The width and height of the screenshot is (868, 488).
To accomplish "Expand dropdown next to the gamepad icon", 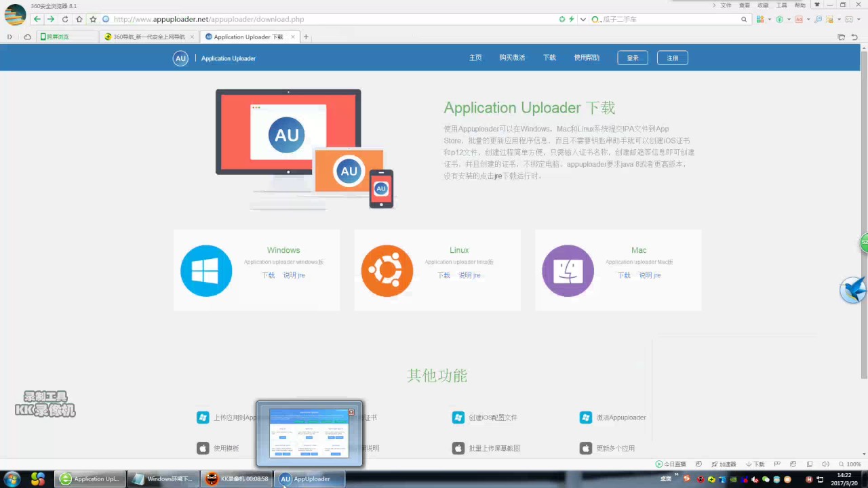I will (859, 19).
